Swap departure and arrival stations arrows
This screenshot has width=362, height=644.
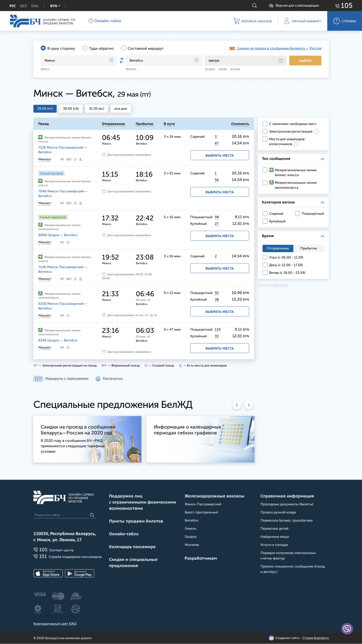[x=121, y=60]
